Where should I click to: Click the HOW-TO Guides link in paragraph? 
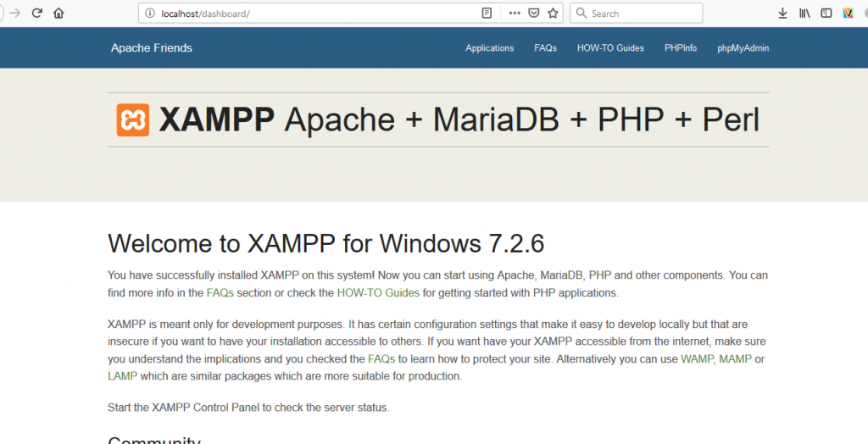(378, 293)
